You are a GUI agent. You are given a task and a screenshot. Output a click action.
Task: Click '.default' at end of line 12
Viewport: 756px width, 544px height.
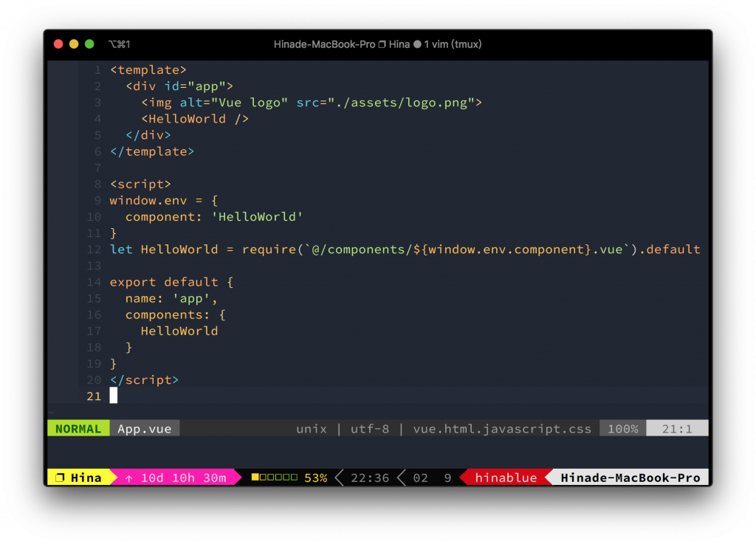pos(669,249)
